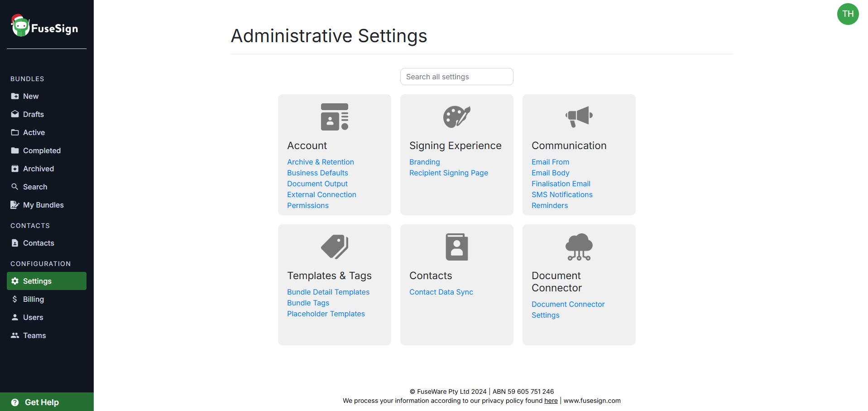Screen dimensions: 868x411
Task: Click the Users person icon
Action: pyautogui.click(x=15, y=317)
